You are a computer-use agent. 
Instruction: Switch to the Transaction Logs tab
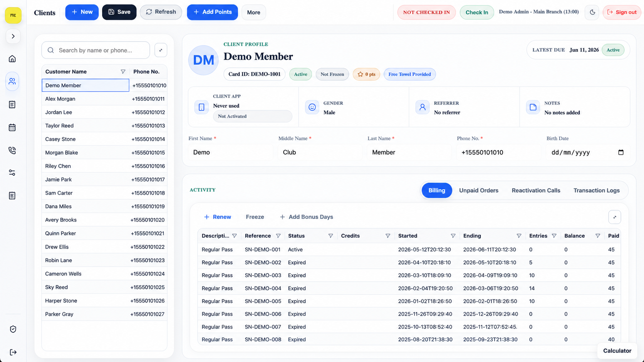[596, 190]
